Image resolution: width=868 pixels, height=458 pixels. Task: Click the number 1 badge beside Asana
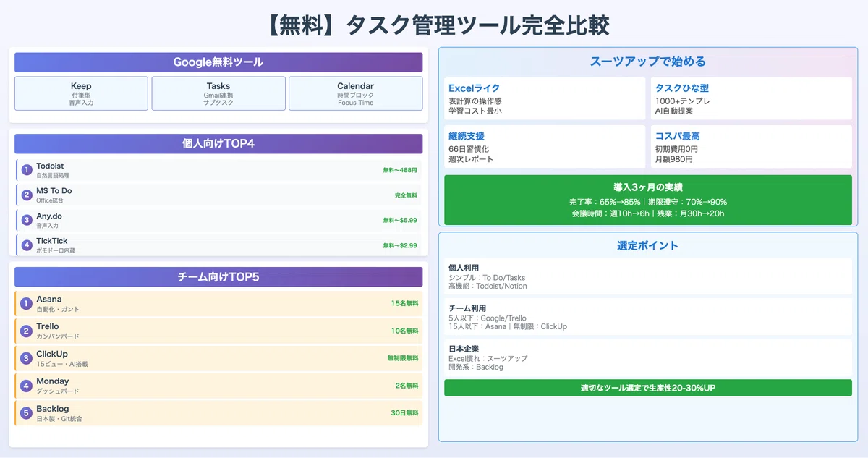coord(27,304)
